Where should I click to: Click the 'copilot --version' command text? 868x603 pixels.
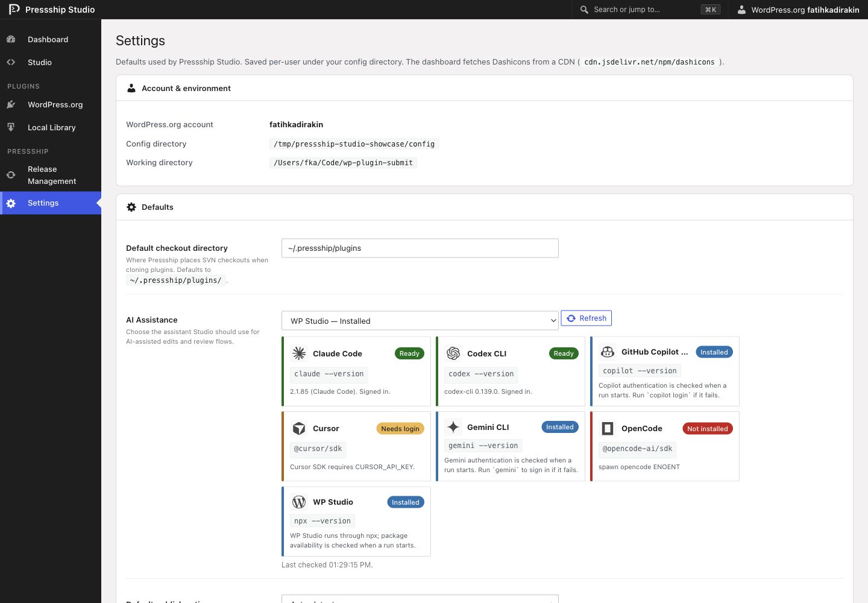click(x=640, y=371)
